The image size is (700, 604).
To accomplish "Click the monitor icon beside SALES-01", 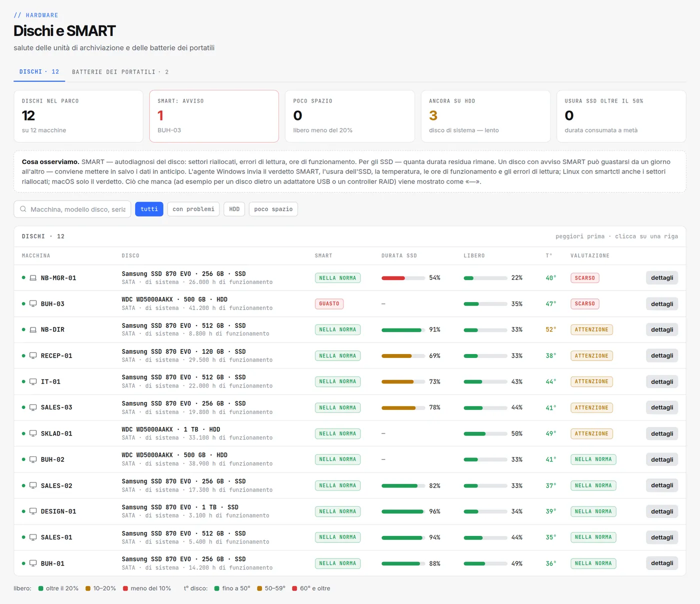I will click(33, 537).
